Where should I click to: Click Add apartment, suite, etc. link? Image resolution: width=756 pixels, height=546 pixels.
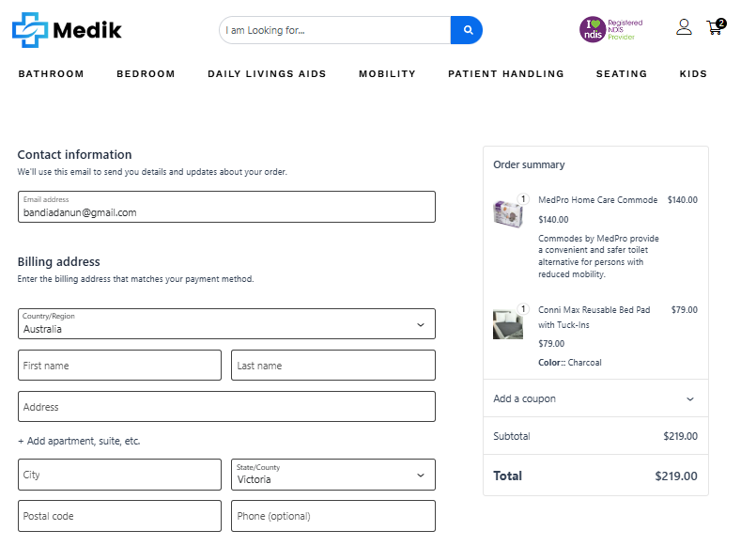[x=79, y=441]
